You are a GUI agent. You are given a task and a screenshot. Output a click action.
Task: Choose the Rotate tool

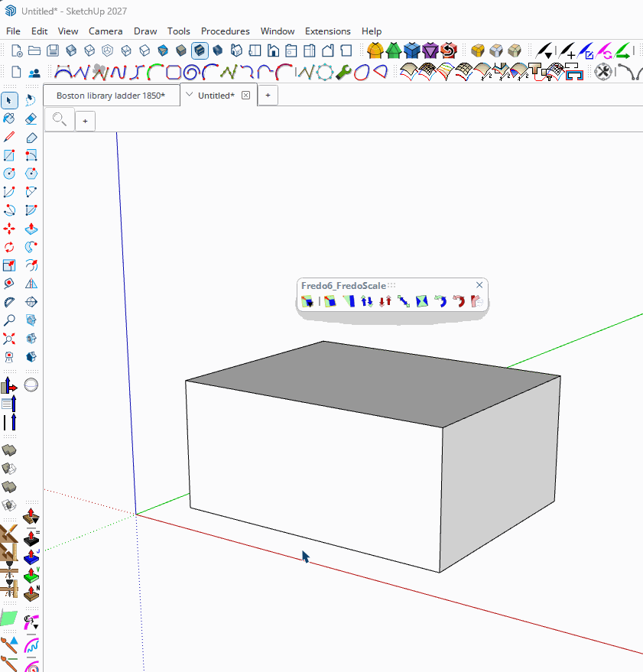tap(9, 247)
